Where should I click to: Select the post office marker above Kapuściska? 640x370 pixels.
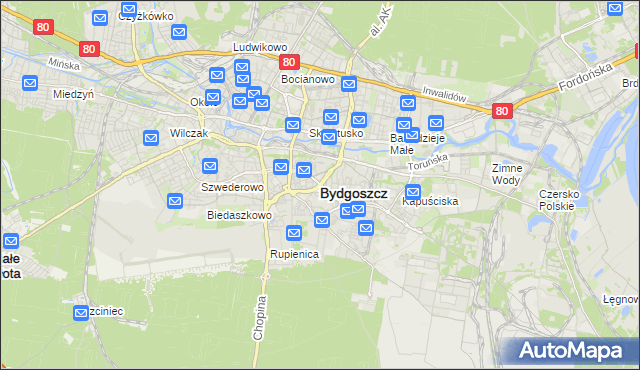(x=413, y=192)
